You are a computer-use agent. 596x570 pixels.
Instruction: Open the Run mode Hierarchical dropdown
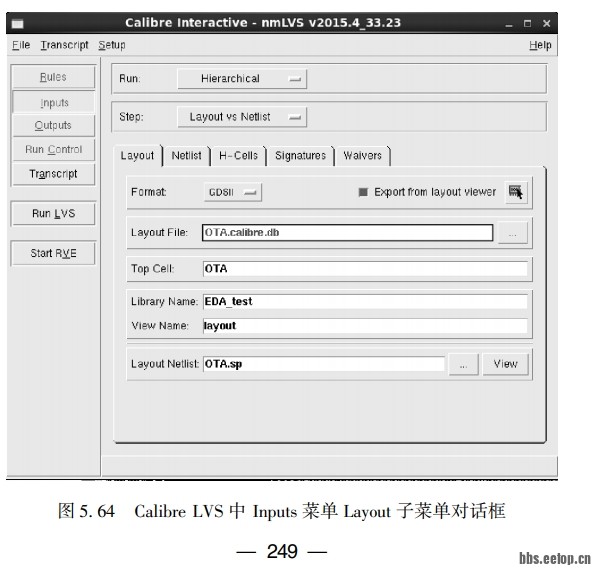[x=242, y=79]
